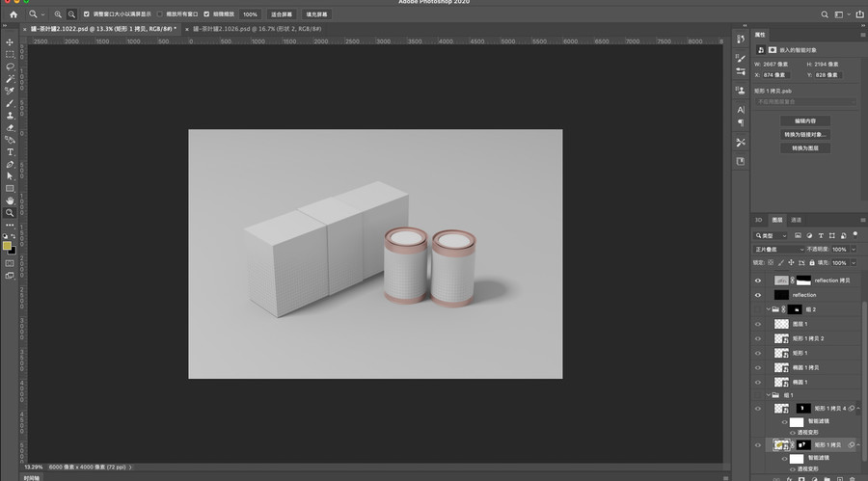Select the Eraser tool
This screenshot has height=481, width=868.
tap(10, 128)
